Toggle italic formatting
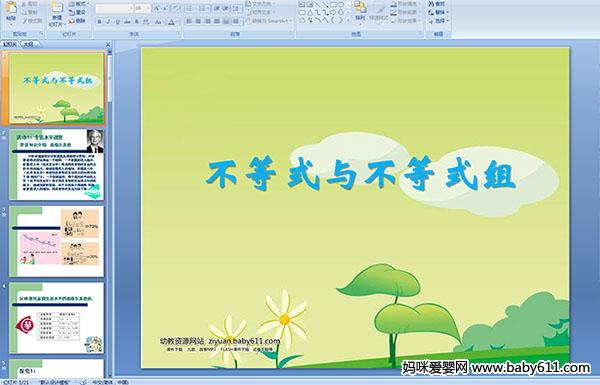Viewport: 600px width, 385px height. click(x=108, y=22)
